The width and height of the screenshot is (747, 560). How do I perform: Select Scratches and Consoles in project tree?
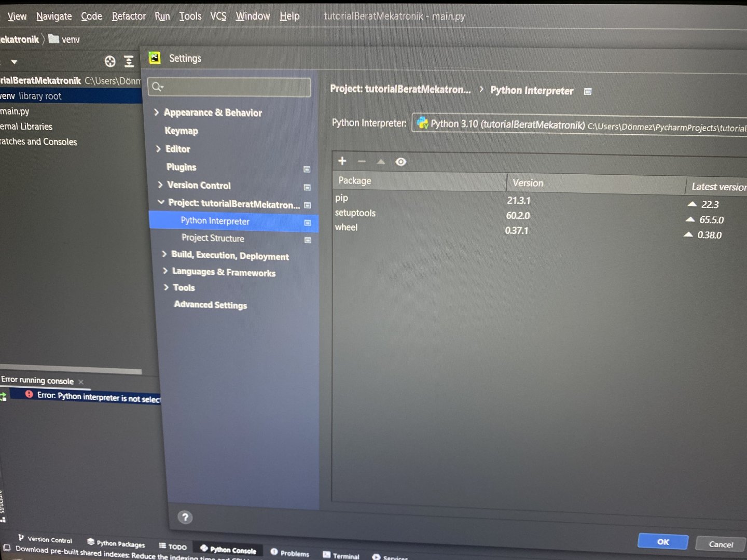tap(38, 142)
